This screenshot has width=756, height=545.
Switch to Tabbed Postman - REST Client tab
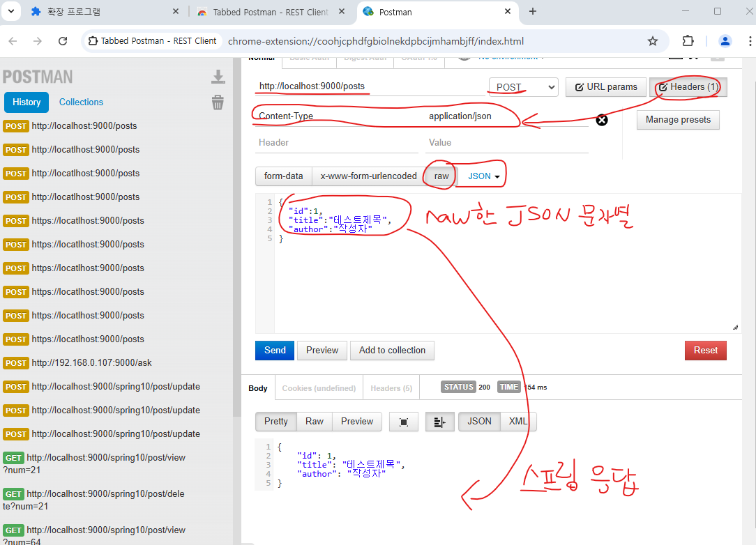(270, 12)
